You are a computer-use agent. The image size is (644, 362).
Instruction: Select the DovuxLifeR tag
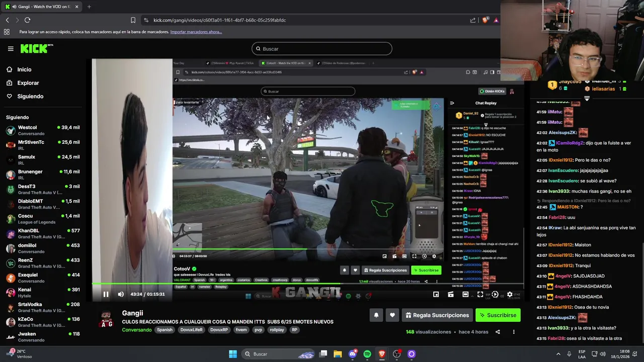point(191,330)
